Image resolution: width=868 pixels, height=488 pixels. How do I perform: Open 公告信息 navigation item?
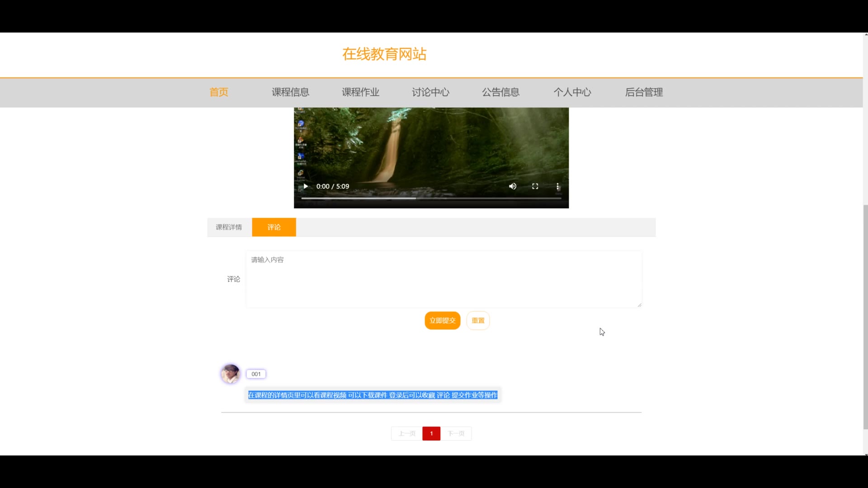point(500,92)
